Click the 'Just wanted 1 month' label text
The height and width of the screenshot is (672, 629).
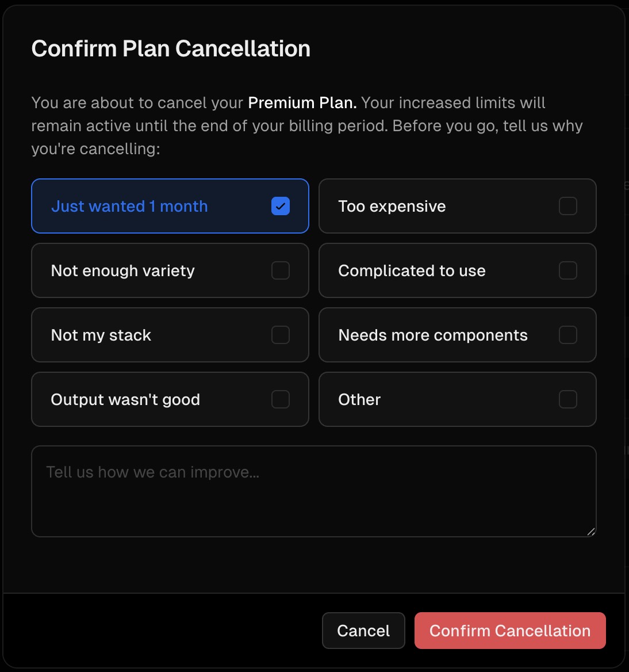pos(129,206)
